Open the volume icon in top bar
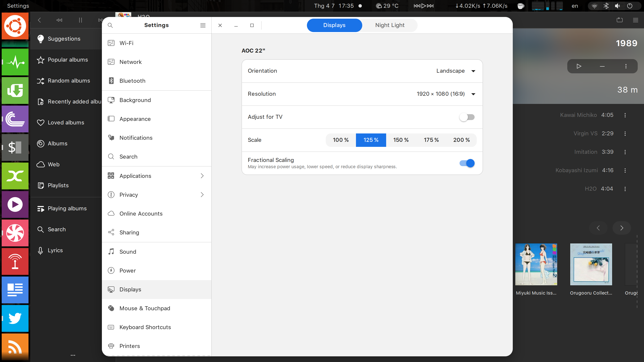The width and height of the screenshot is (644, 362). click(618, 6)
